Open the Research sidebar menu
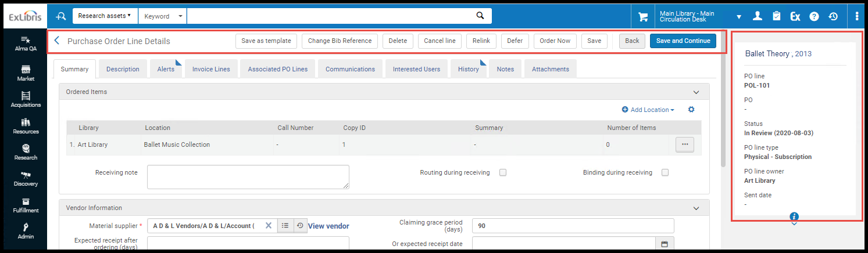The width and height of the screenshot is (868, 253). (x=26, y=152)
